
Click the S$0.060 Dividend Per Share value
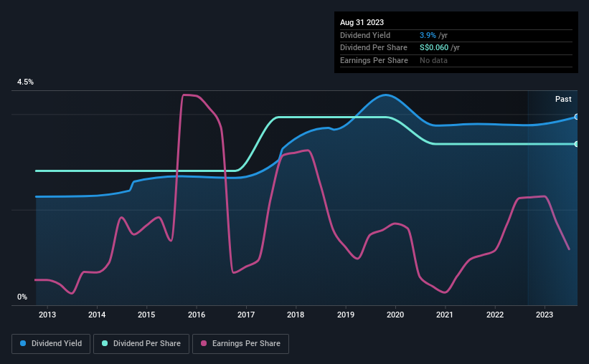pos(434,48)
